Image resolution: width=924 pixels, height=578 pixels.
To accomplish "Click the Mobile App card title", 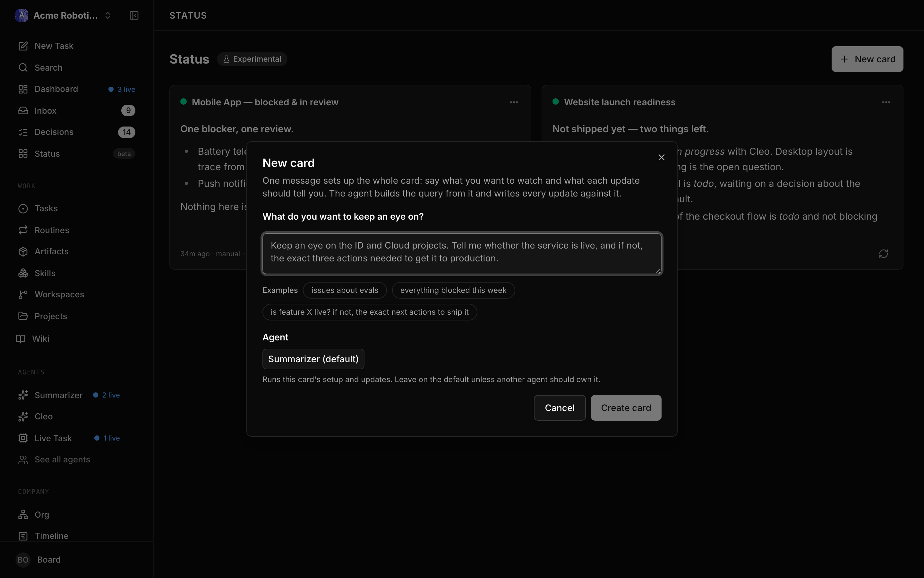I will (265, 102).
